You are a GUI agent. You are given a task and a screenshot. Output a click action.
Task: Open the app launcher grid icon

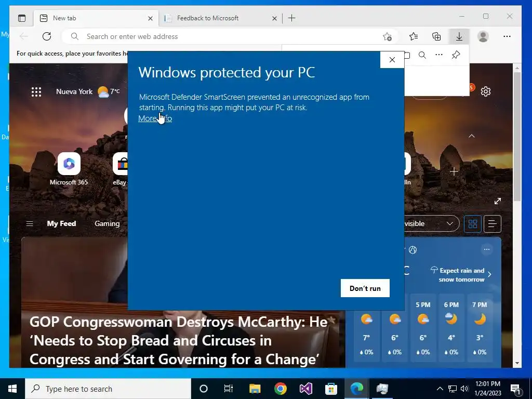tap(36, 92)
